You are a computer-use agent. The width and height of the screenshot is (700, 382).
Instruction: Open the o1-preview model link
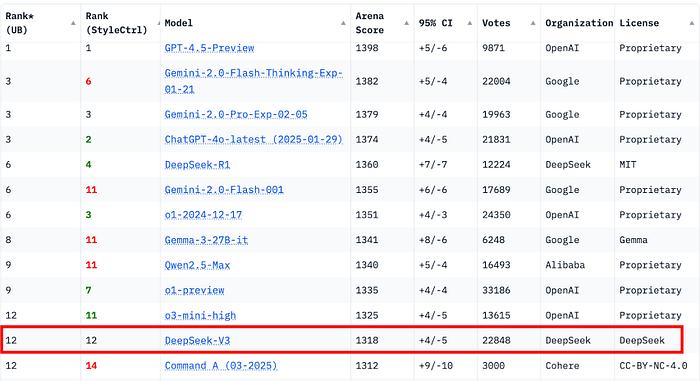click(194, 291)
